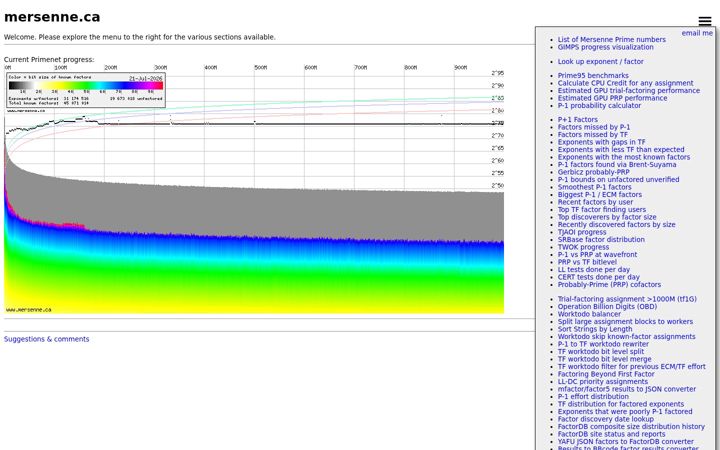
Task: Open P-1 probability calculator
Action: (599, 105)
